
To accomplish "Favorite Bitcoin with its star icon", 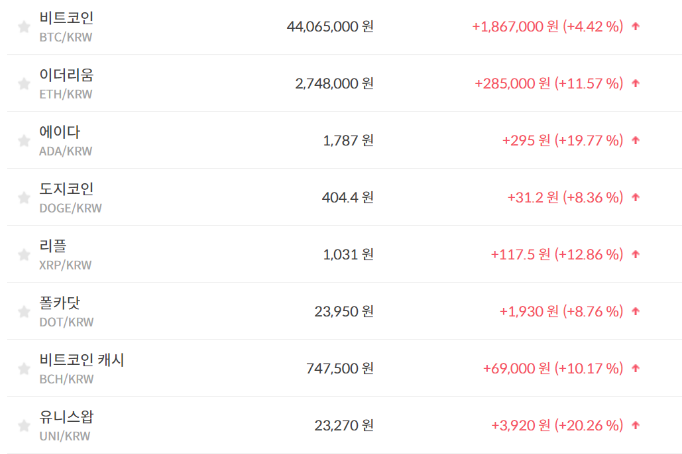I will (24, 27).
